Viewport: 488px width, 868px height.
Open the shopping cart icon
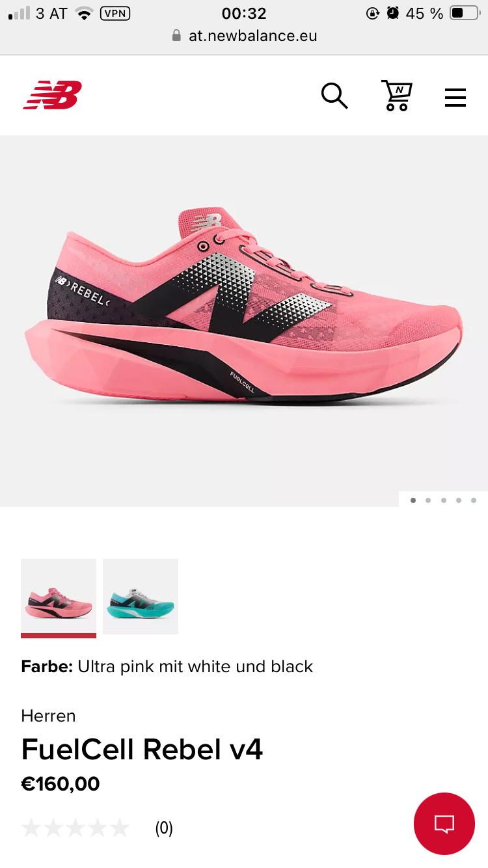[396, 96]
